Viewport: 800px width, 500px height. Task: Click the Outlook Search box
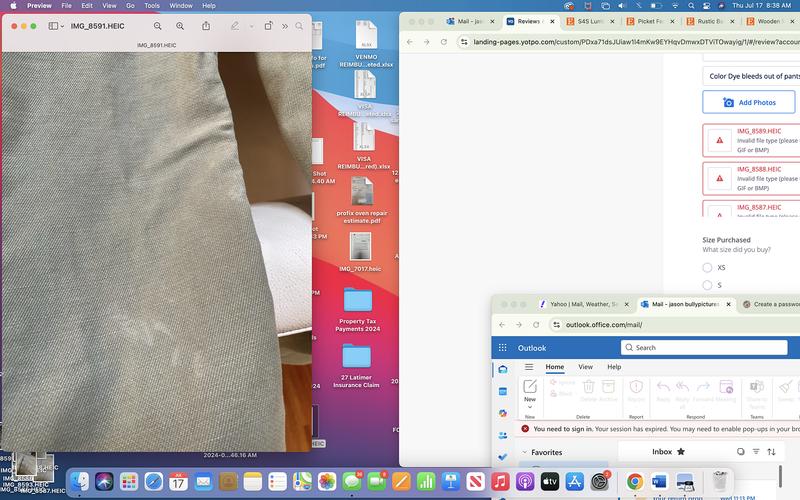(x=704, y=347)
